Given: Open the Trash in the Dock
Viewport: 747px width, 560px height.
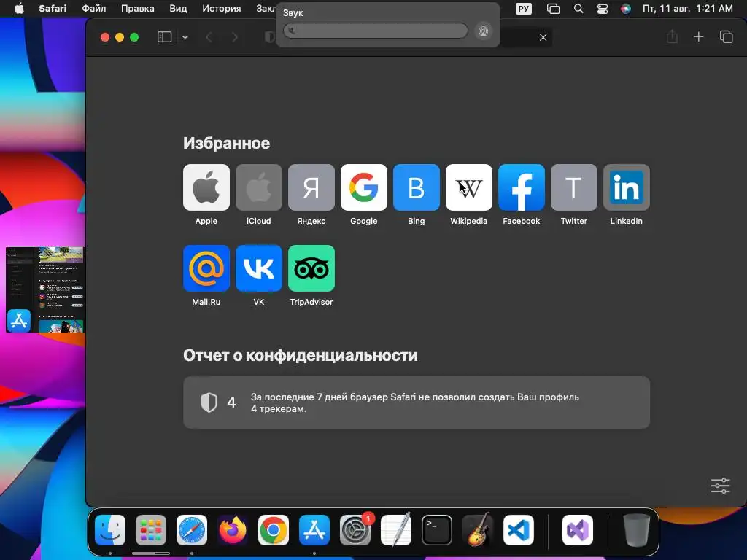Looking at the screenshot, I should pos(636,530).
